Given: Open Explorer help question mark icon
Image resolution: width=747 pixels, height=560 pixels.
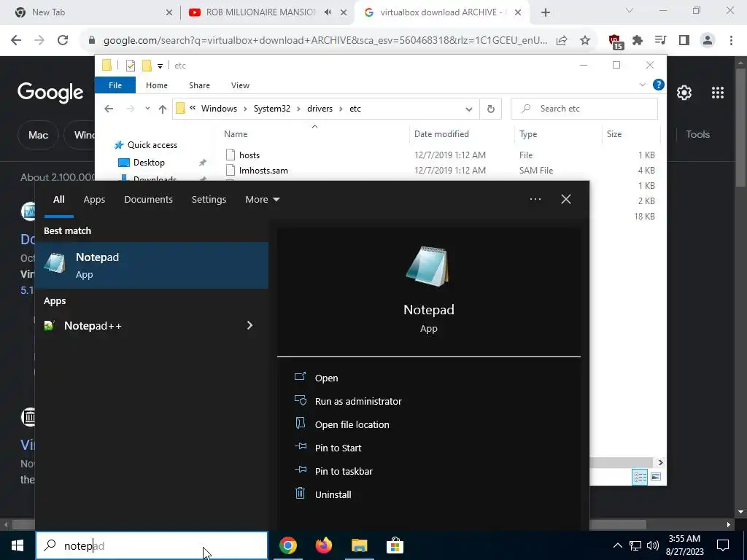Looking at the screenshot, I should (659, 85).
